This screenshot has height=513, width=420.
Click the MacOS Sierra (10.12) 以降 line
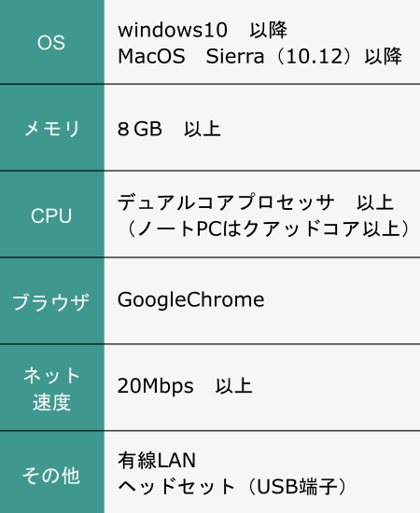(x=259, y=56)
